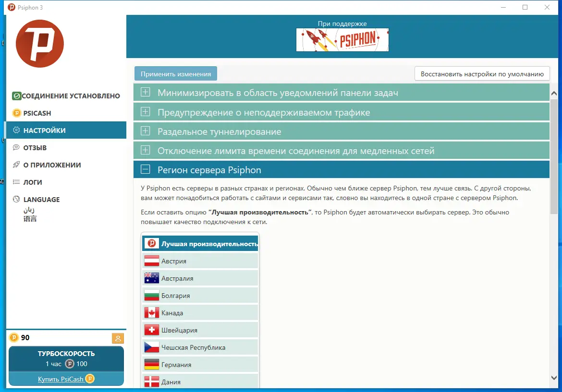This screenshot has width=562, height=392.
Task: Click the Australia flag icon
Action: coord(152,278)
